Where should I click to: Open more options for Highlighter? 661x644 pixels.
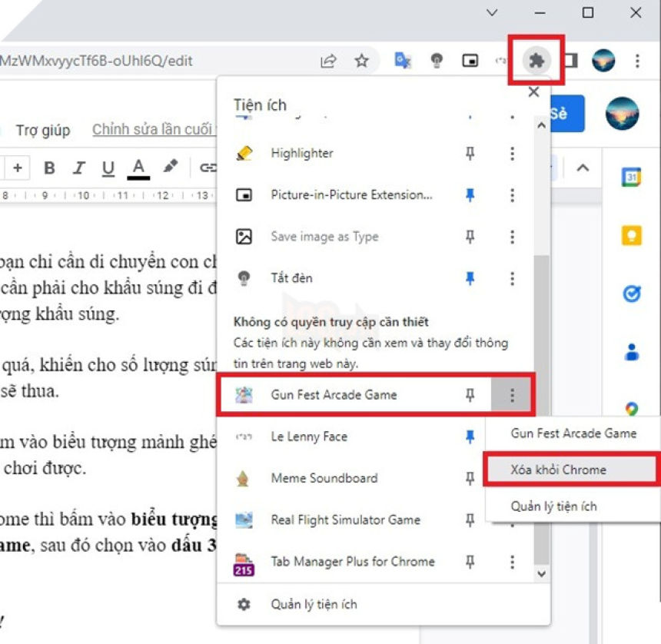512,154
